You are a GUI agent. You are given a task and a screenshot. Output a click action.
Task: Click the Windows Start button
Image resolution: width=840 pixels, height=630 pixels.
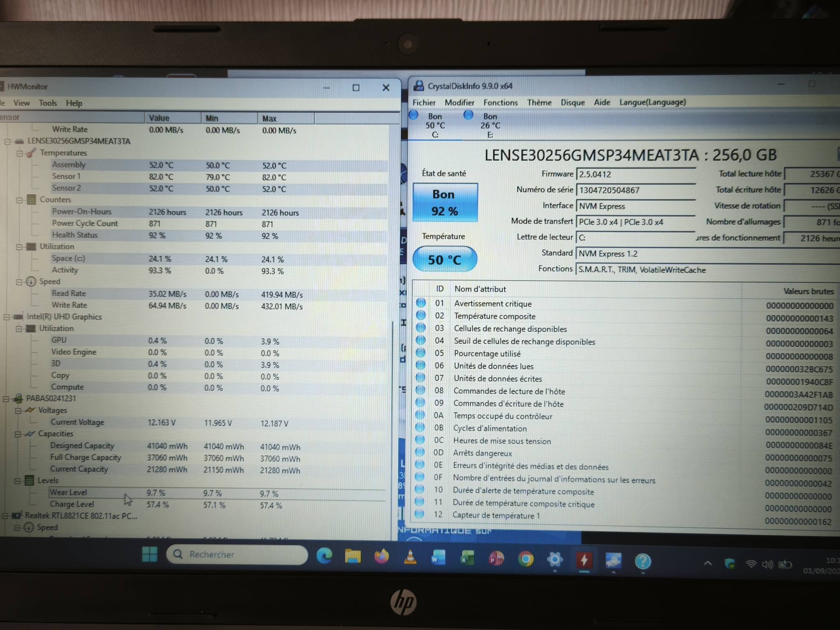coord(150,554)
